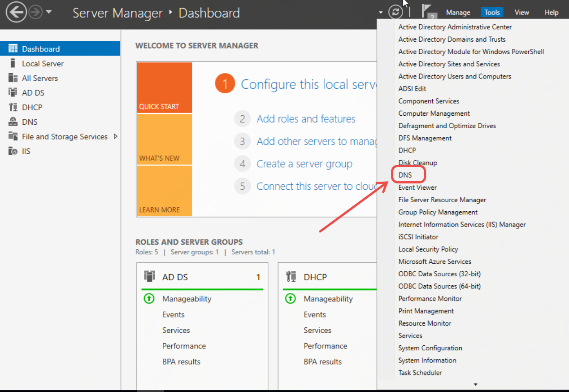Viewport: 569px width, 392px height.
Task: Click Configure this local server link
Action: pos(308,84)
